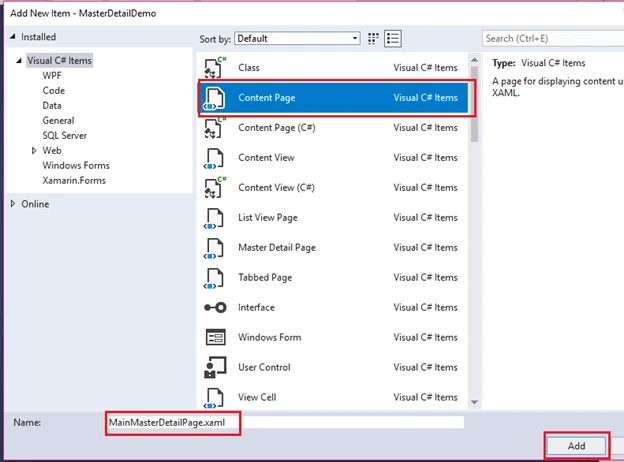This screenshot has width=624, height=462.
Task: Click the Interface template icon
Action: click(x=215, y=308)
